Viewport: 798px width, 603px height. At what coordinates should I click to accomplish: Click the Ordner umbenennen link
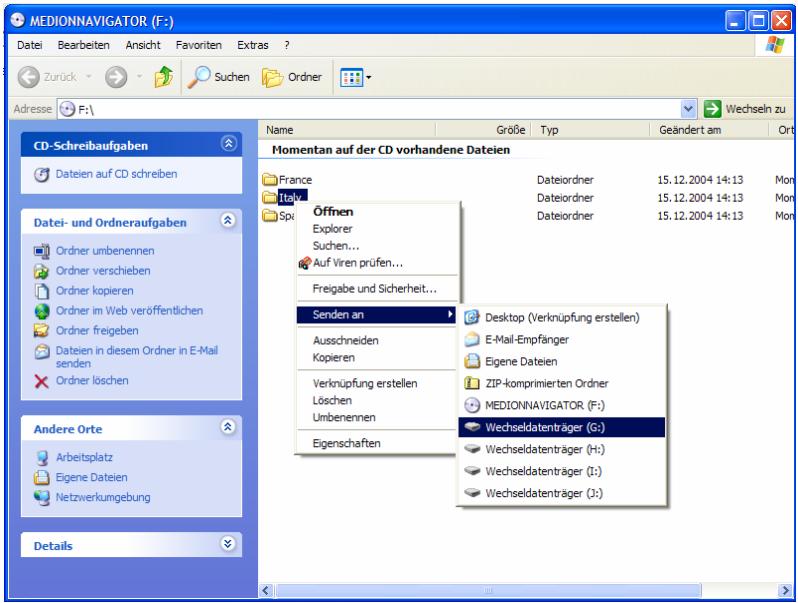tap(105, 251)
